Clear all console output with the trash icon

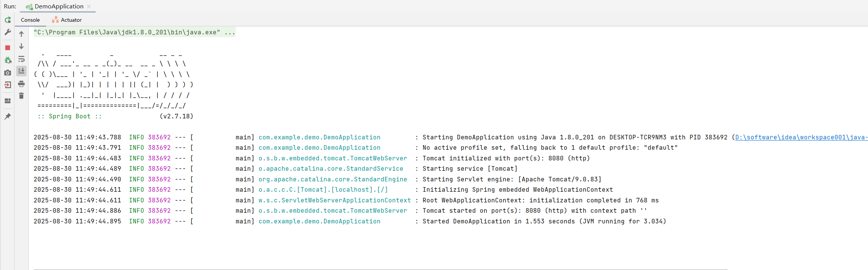pyautogui.click(x=21, y=96)
